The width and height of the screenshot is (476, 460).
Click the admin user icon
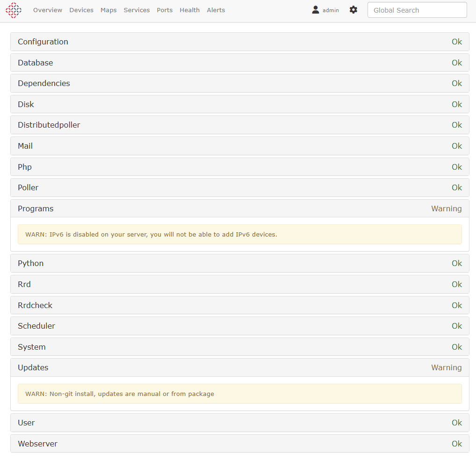[x=316, y=10]
